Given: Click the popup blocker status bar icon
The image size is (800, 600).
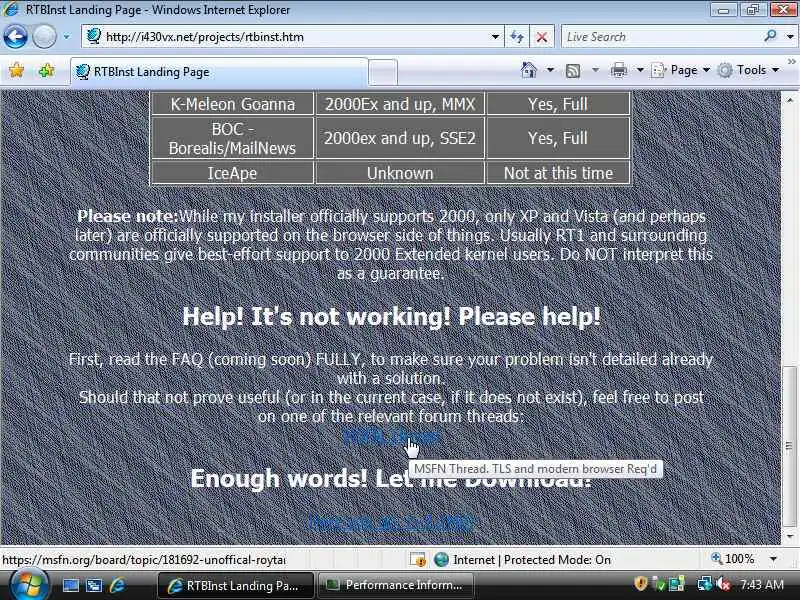Looking at the screenshot, I should (x=418, y=560).
